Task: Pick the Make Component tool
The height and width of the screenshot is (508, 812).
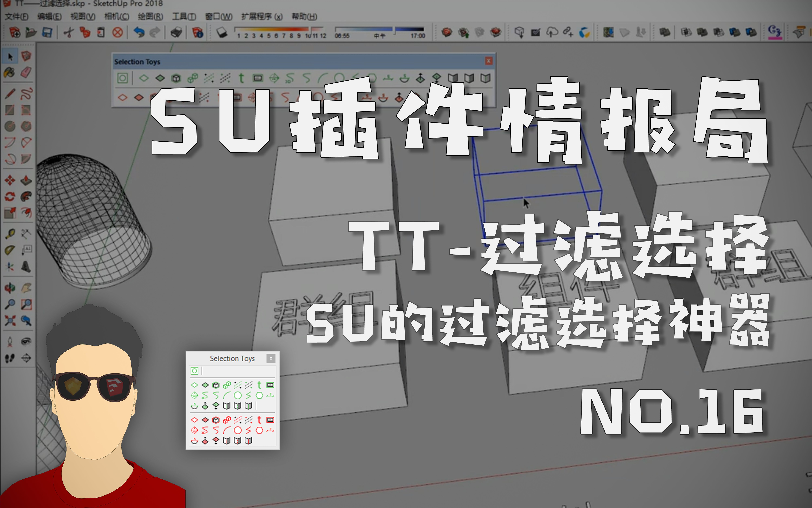Action: [x=26, y=56]
